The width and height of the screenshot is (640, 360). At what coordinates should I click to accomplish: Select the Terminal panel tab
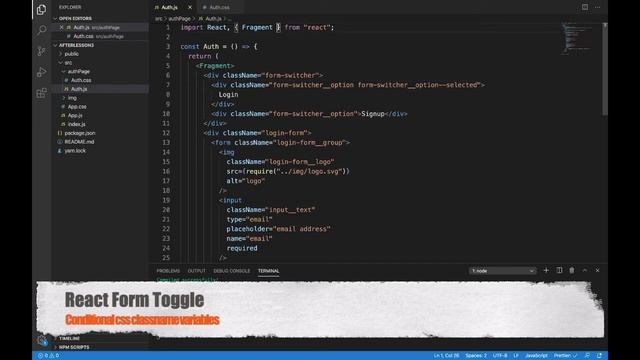(x=268, y=271)
